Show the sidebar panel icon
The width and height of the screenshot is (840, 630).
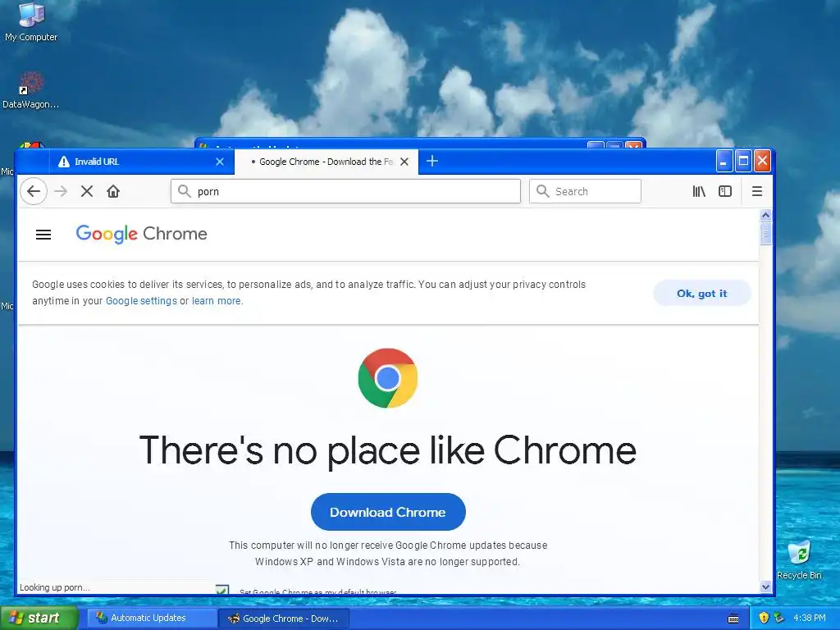[x=725, y=191]
